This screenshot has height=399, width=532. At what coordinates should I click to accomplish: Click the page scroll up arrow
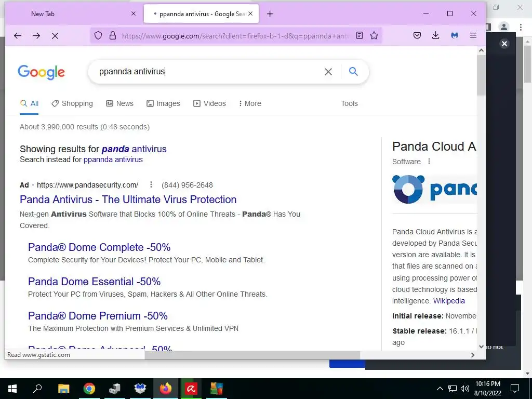(481, 50)
